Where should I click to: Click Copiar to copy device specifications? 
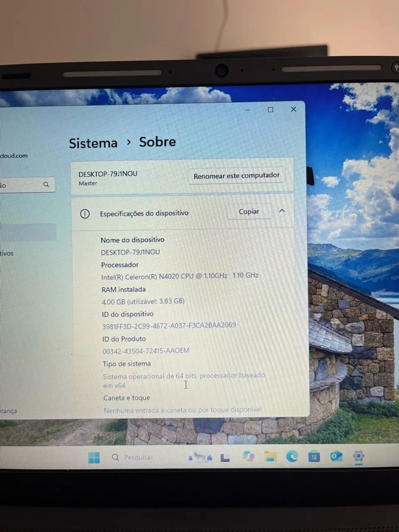pyautogui.click(x=249, y=212)
